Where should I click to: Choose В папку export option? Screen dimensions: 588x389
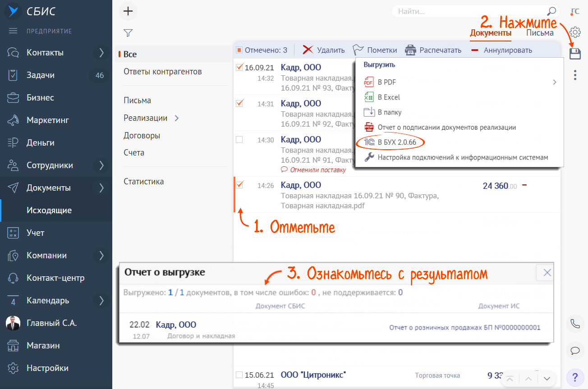[390, 112]
